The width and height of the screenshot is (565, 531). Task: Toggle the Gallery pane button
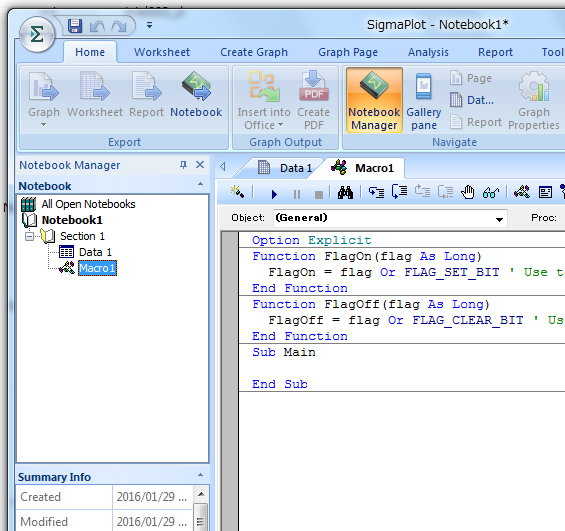click(x=424, y=100)
